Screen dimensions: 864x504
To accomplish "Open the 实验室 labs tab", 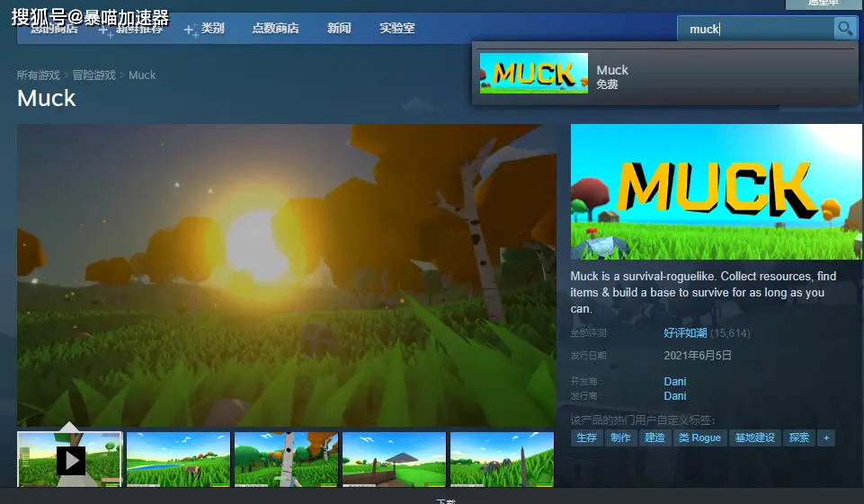I will coord(396,28).
